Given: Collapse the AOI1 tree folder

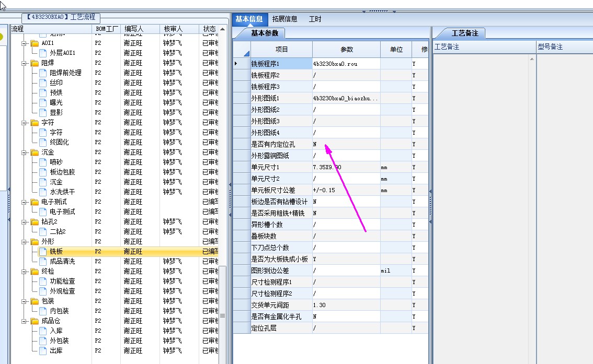Looking at the screenshot, I should pyautogui.click(x=24, y=43).
